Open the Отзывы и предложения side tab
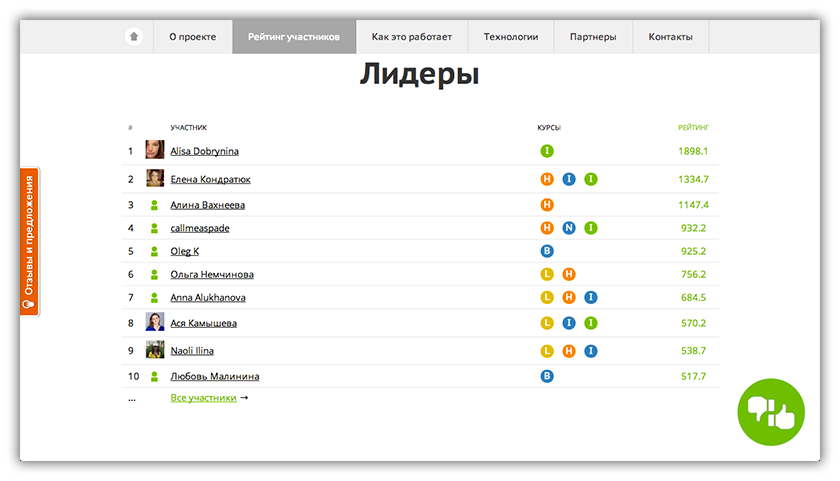The image size is (840, 481). click(x=29, y=242)
